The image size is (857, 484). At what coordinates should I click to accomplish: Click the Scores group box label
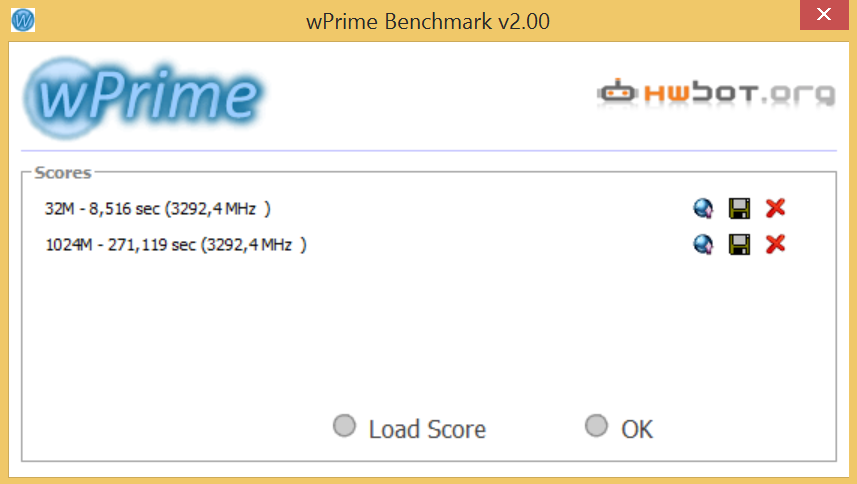click(62, 173)
